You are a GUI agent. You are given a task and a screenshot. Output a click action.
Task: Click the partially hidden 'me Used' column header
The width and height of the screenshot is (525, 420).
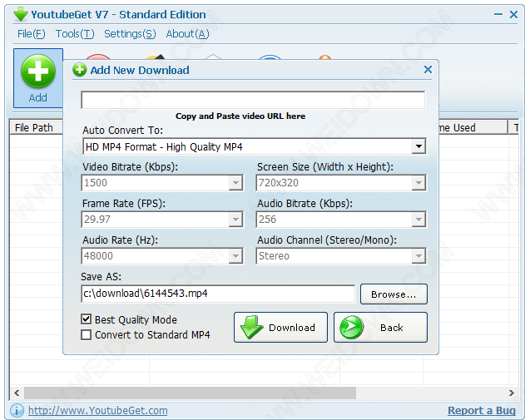(473, 127)
